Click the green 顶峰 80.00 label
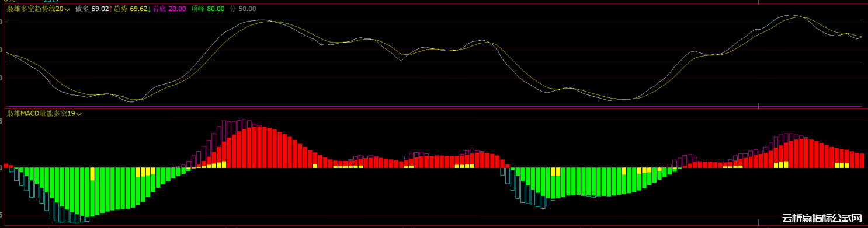868x228 pixels. 208,9
